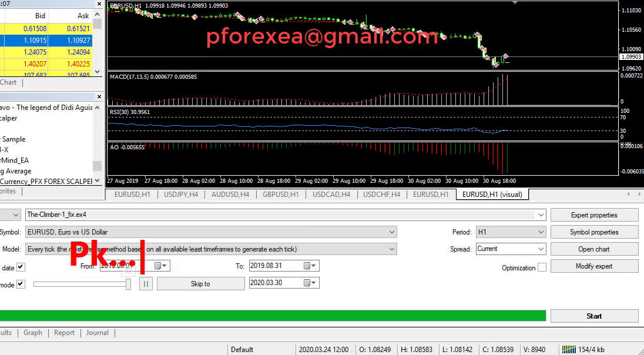Click the Start button

(x=593, y=316)
